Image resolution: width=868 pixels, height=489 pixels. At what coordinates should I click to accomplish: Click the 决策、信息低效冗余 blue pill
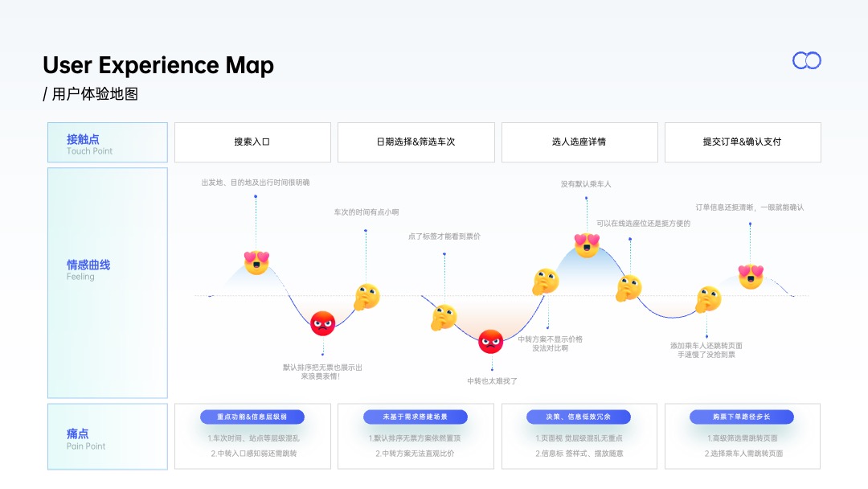click(x=579, y=417)
